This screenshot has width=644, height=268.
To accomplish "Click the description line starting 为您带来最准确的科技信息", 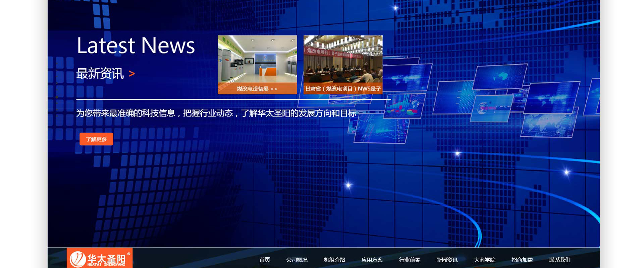I will pyautogui.click(x=216, y=113).
